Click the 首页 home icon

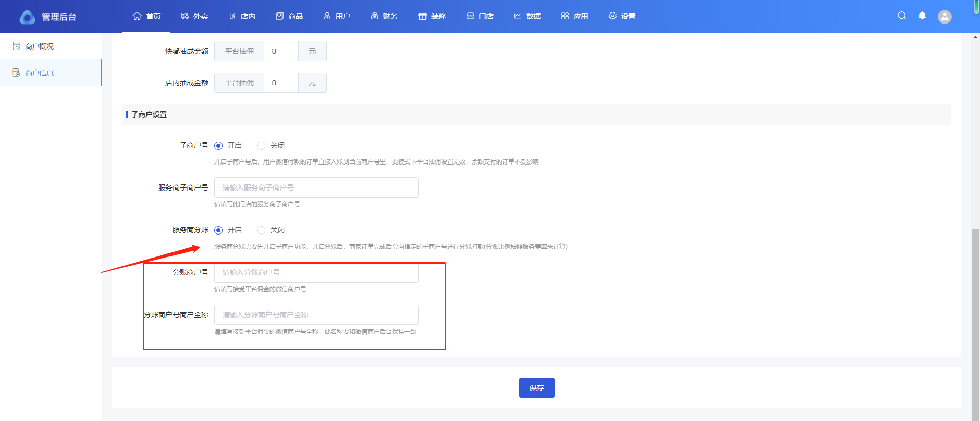pyautogui.click(x=137, y=16)
